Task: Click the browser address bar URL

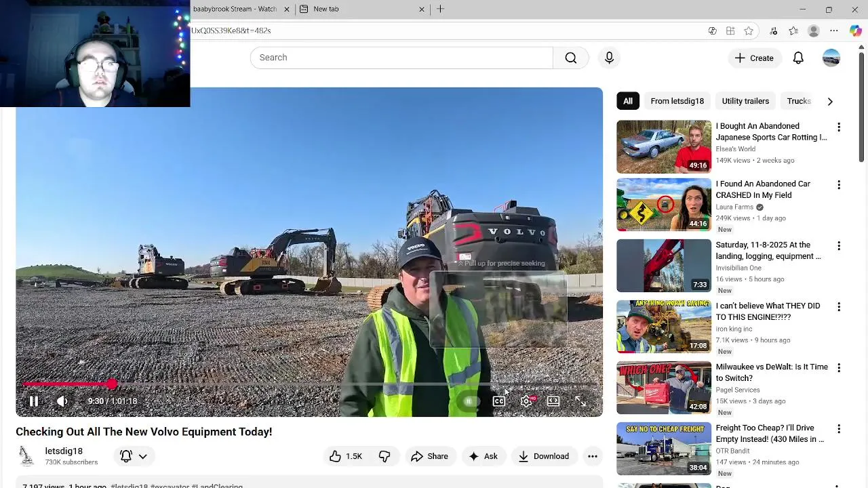Action: click(231, 30)
